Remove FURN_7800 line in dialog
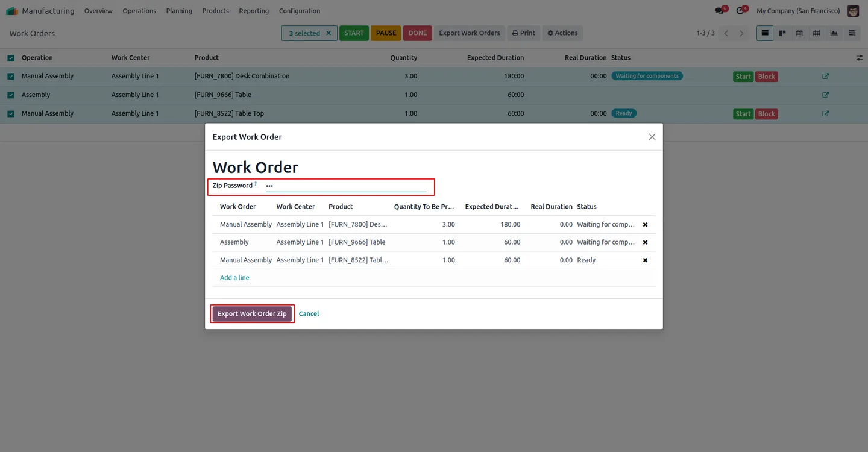This screenshot has width=868, height=452. (645, 225)
